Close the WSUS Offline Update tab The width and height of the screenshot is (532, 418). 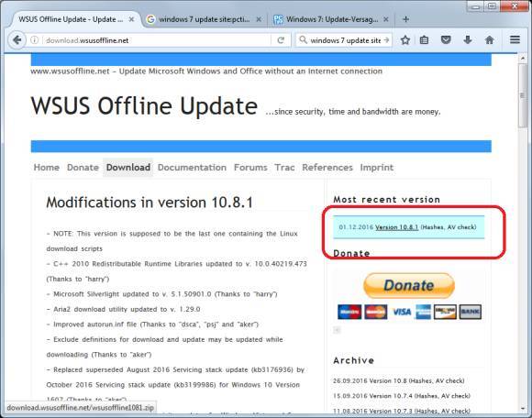click(x=131, y=19)
